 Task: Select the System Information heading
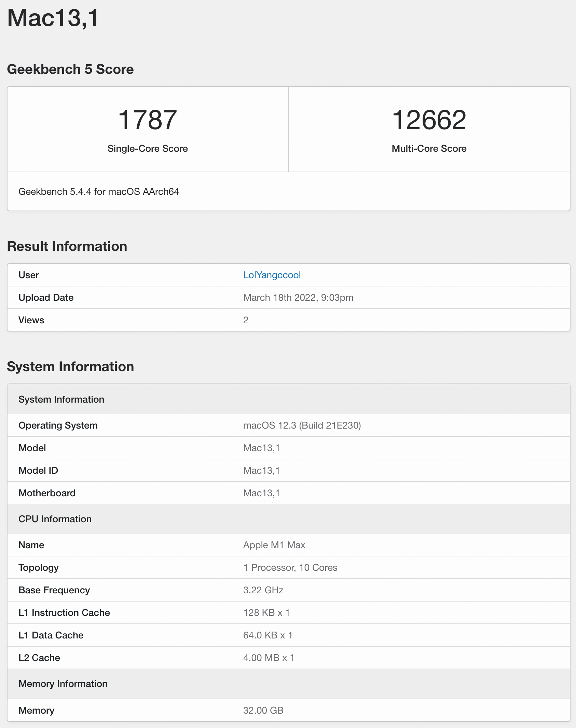click(71, 366)
